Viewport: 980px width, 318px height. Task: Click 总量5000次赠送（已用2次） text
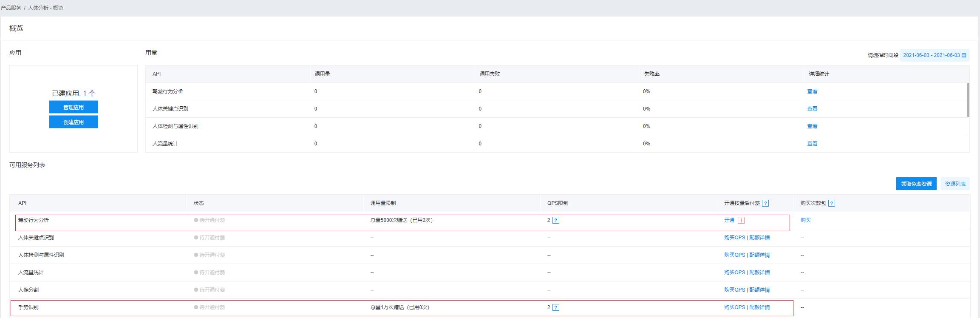click(401, 220)
